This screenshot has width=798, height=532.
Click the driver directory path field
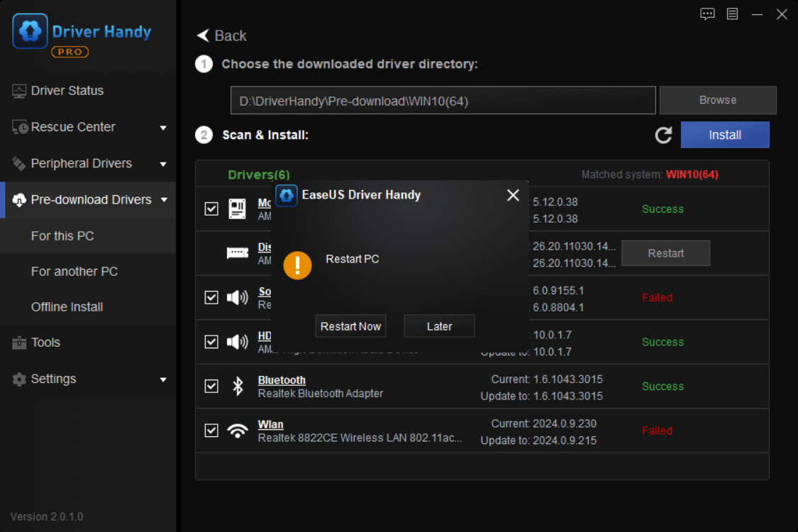tap(443, 100)
